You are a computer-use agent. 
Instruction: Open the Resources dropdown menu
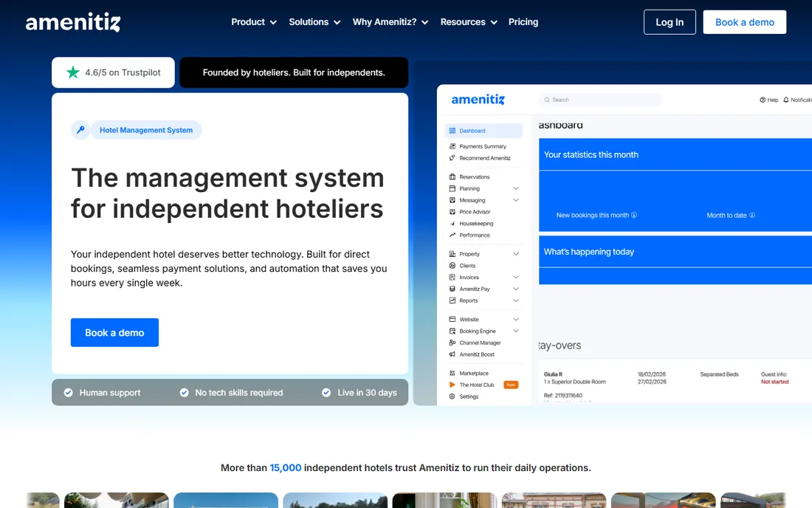469,21
